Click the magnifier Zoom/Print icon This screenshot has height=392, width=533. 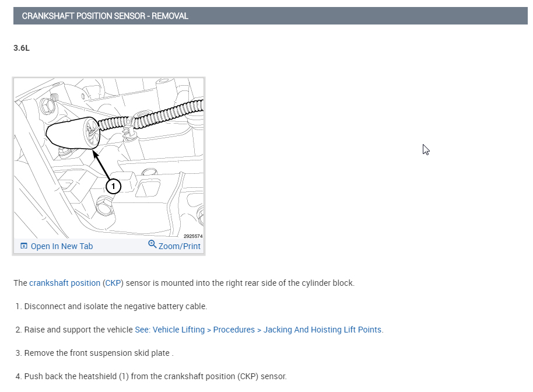pyautogui.click(x=152, y=244)
